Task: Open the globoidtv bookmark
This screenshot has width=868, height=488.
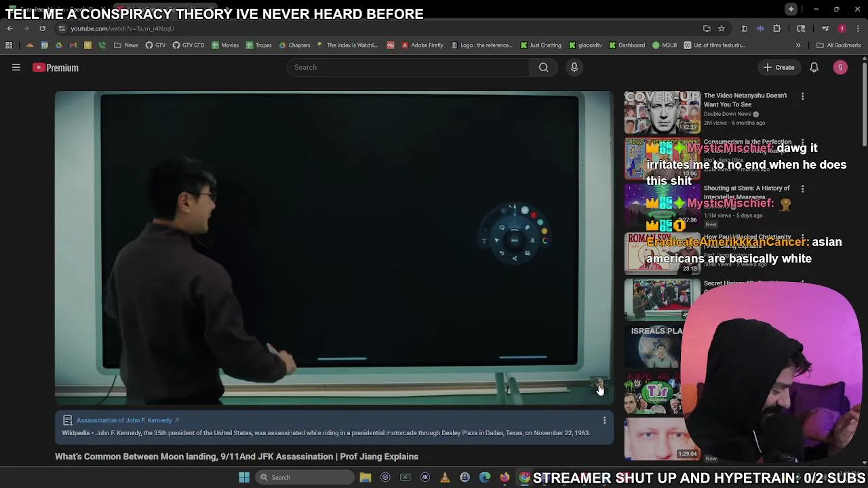Action: pos(585,45)
